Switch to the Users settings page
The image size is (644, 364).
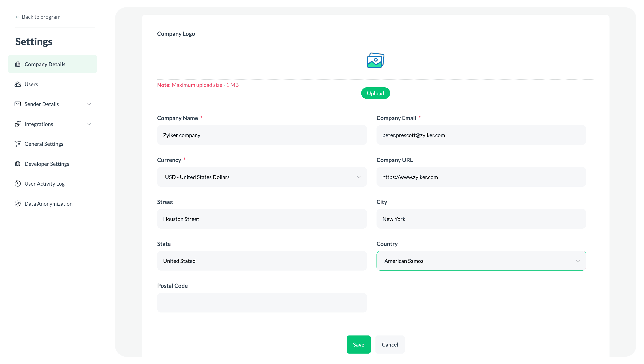[x=31, y=84]
